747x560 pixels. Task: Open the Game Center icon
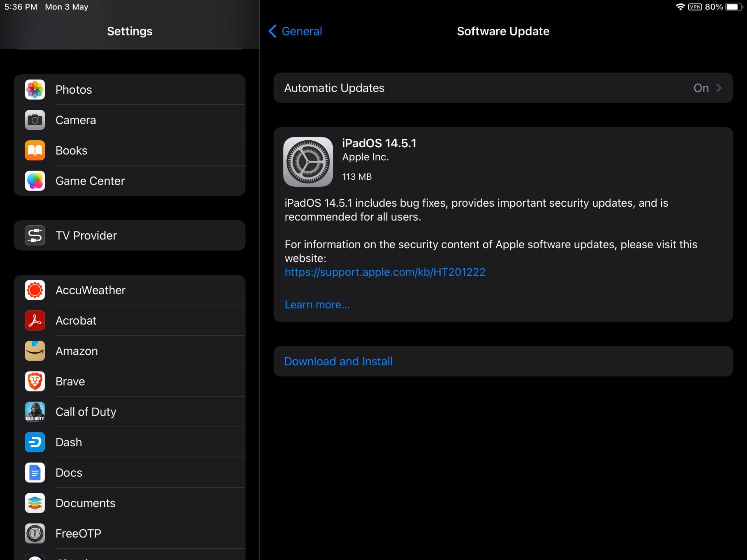(x=35, y=180)
